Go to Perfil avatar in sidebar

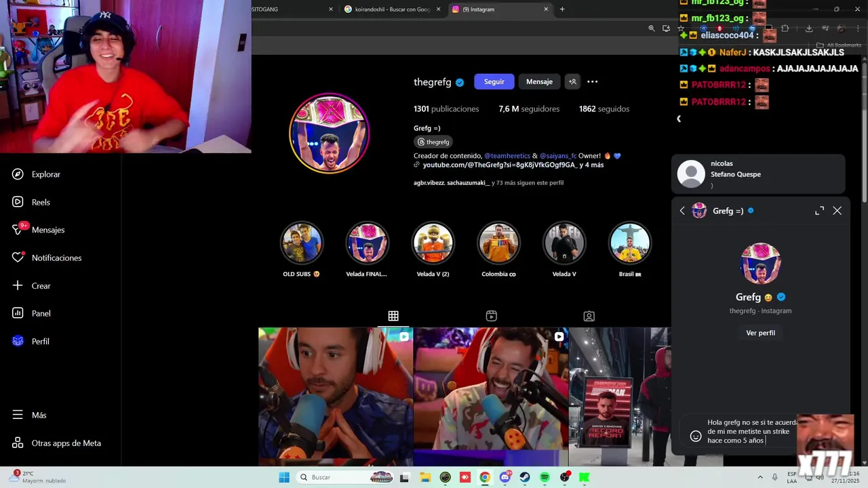tap(18, 341)
